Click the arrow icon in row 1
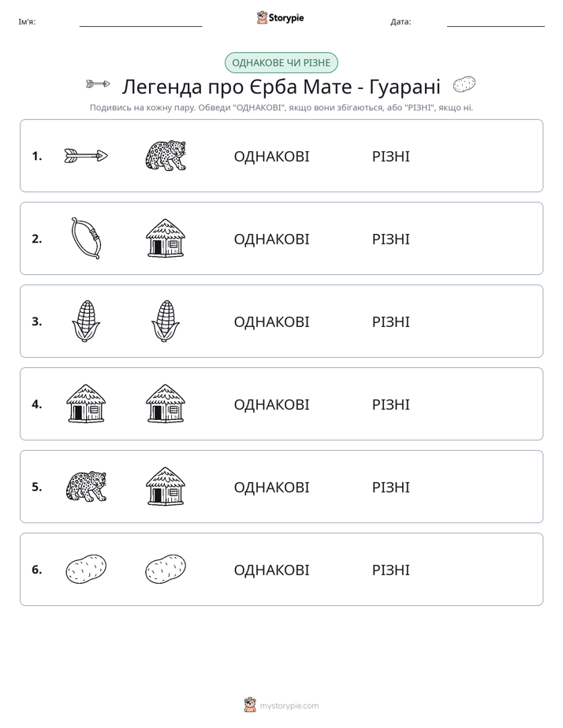563x728 pixels. 86,156
